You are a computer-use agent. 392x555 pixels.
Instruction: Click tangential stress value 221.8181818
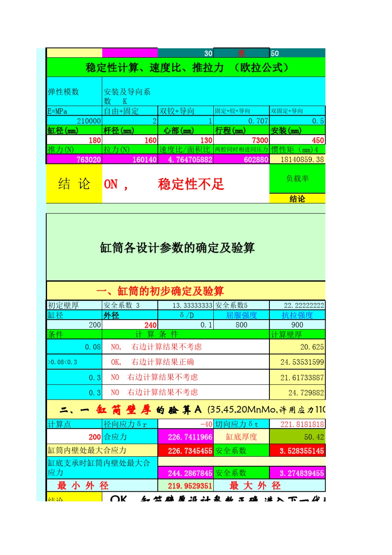298,424
